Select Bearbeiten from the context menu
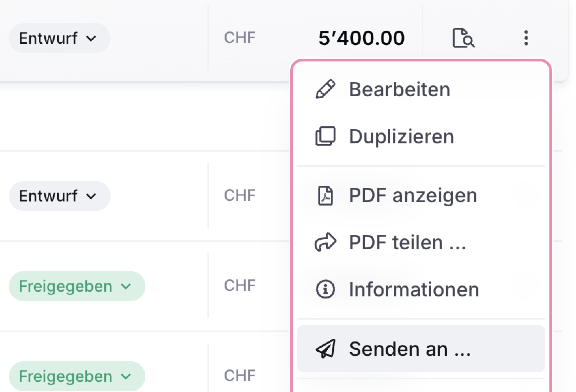Screen dimensions: 576x392 pyautogui.click(x=421, y=89)
